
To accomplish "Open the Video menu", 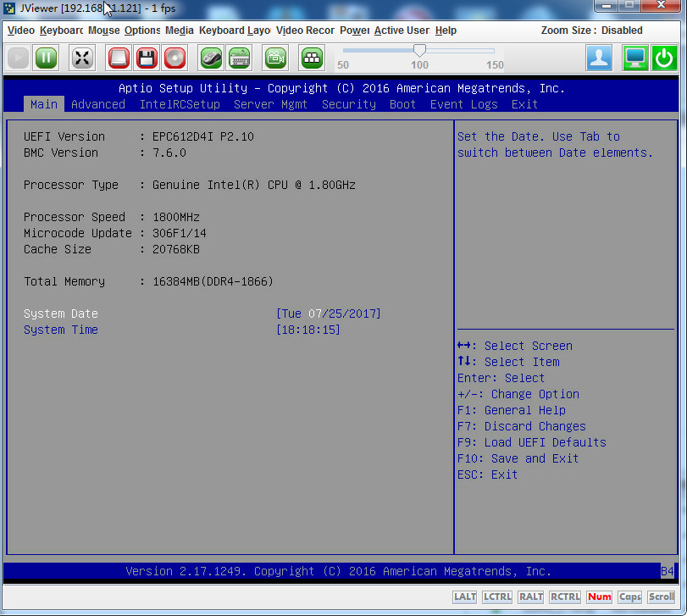I will 21,31.
